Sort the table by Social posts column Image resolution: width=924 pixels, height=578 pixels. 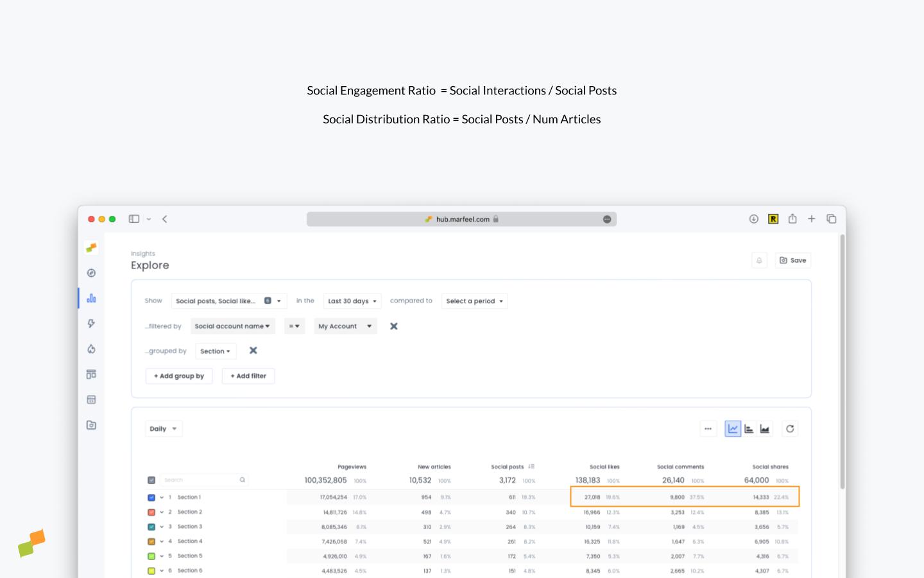pos(533,467)
